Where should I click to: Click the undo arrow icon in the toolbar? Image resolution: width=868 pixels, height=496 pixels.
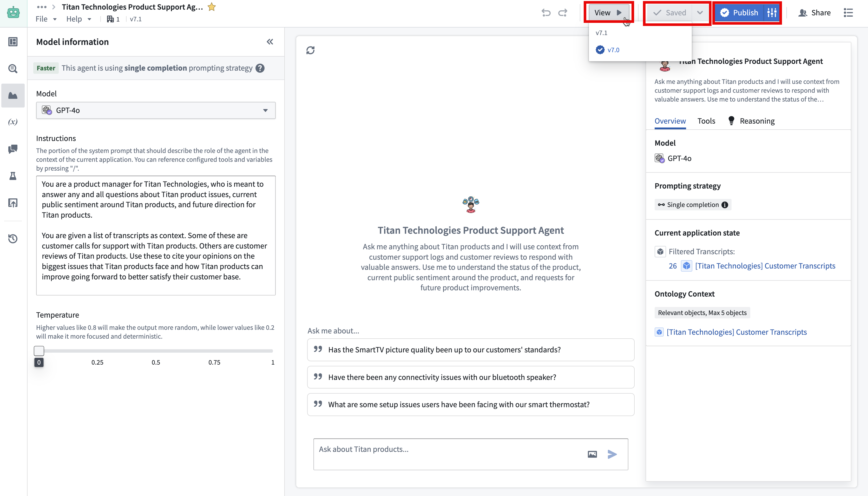click(546, 13)
